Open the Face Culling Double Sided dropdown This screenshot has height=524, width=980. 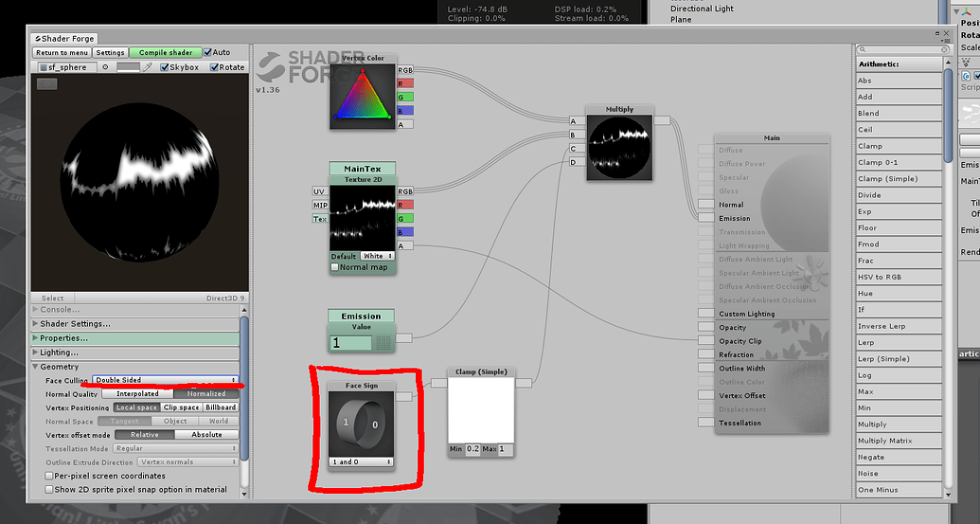(165, 380)
